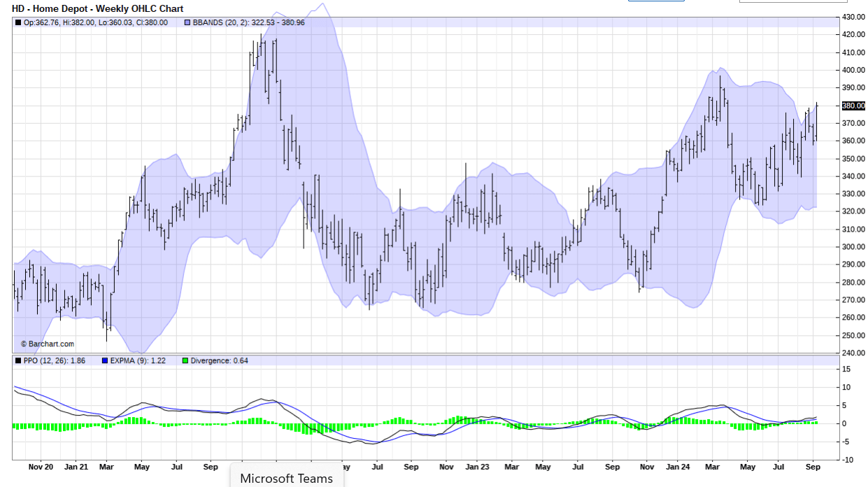
Task: Click the 240.00 price axis label
Action: [853, 353]
